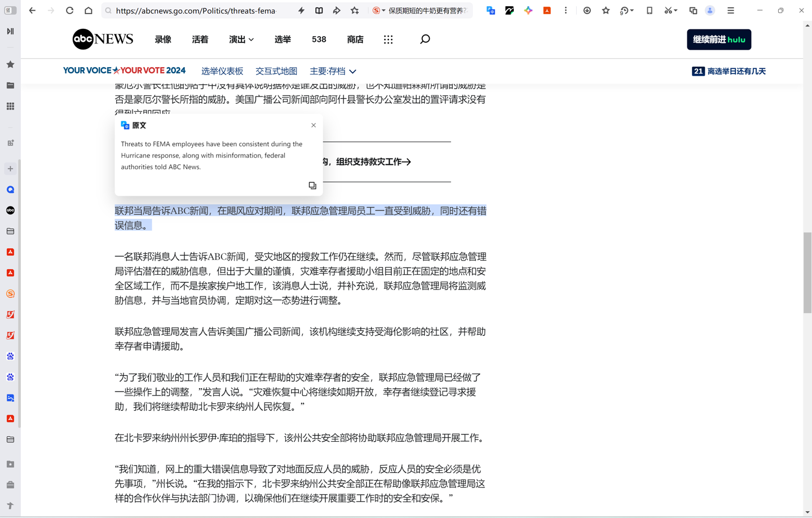Open the 选举仪表板 link
Image resolution: width=812 pixels, height=518 pixels.
[222, 72]
